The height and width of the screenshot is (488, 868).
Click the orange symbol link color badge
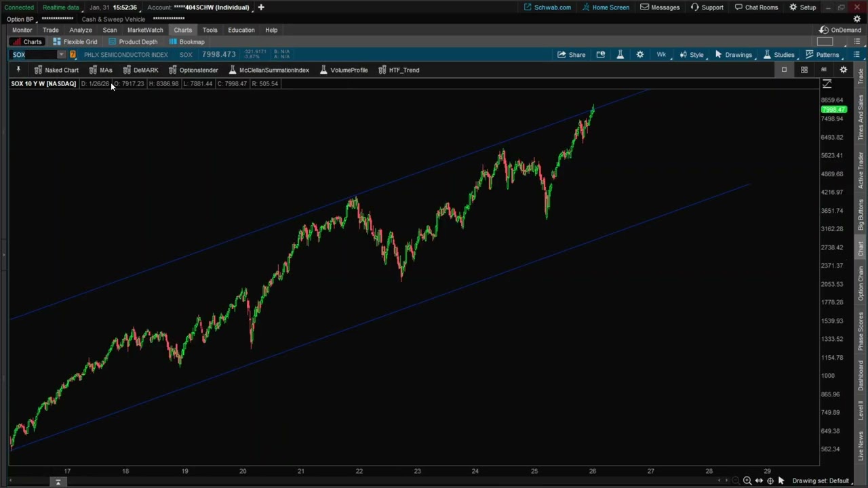tap(73, 55)
